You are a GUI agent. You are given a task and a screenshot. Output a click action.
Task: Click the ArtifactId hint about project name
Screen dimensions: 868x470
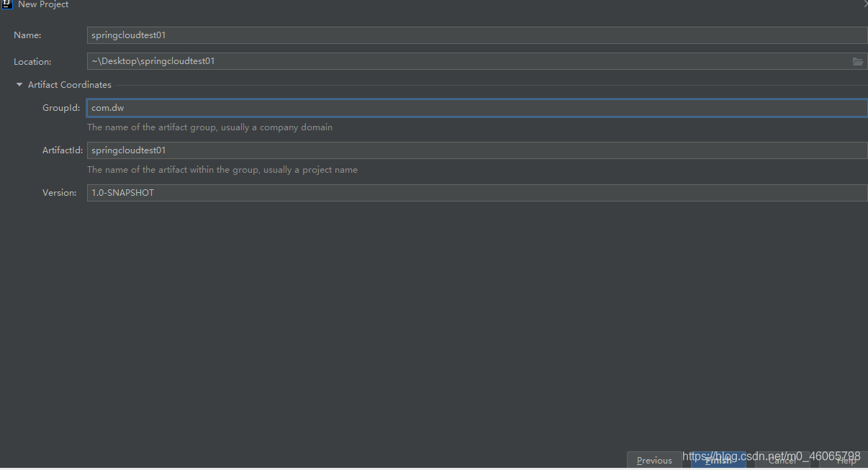tap(222, 170)
